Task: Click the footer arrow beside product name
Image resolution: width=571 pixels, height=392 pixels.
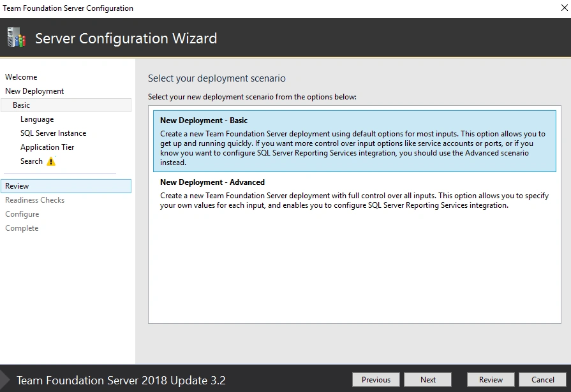Action: [4, 380]
